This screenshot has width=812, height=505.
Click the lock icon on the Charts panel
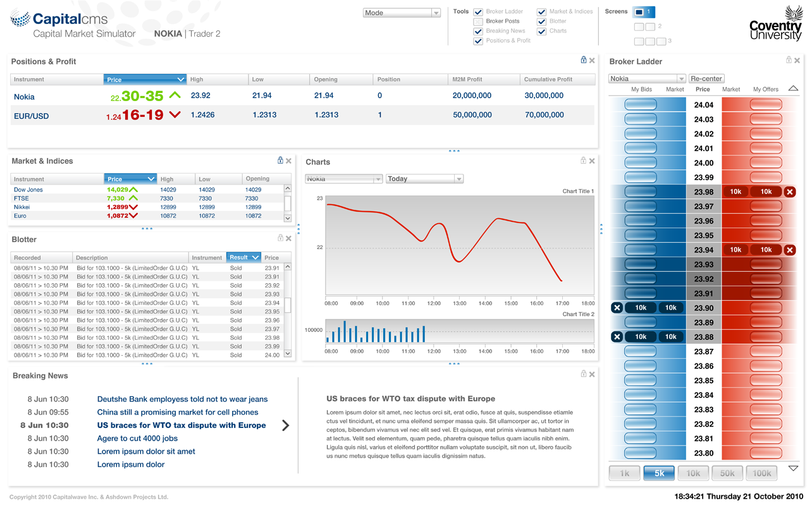click(583, 161)
